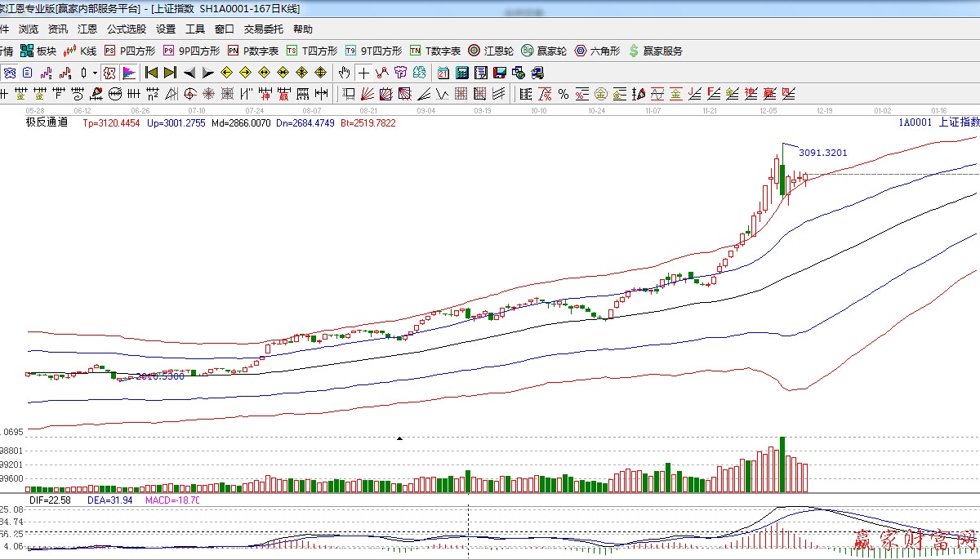Click the 赢家服务 button

coord(655,51)
